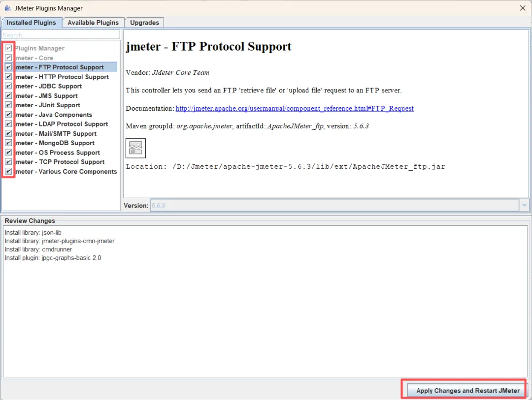Viewport: 532px width, 400px height.
Task: Uncheck the MongoDB Support checkbox
Action: point(8,143)
